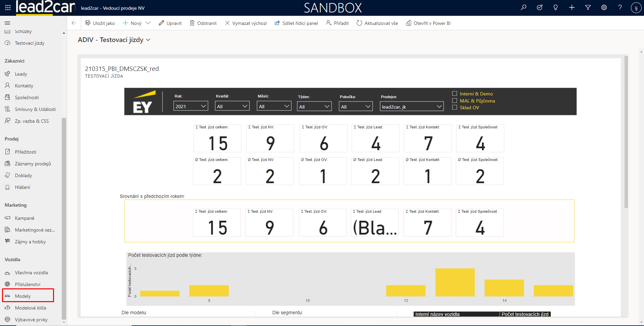
Task: Open the settings gear icon
Action: tap(604, 7)
